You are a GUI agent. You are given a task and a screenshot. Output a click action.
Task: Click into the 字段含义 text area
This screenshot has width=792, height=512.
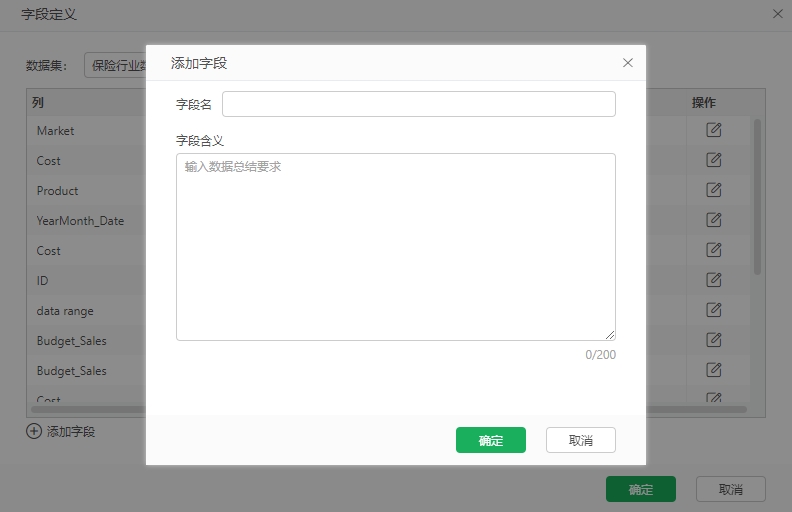[395, 247]
